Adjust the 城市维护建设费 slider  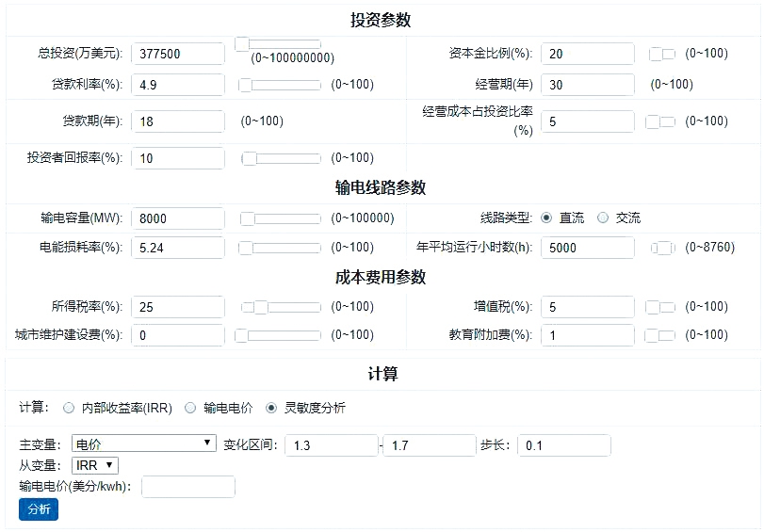point(278,335)
